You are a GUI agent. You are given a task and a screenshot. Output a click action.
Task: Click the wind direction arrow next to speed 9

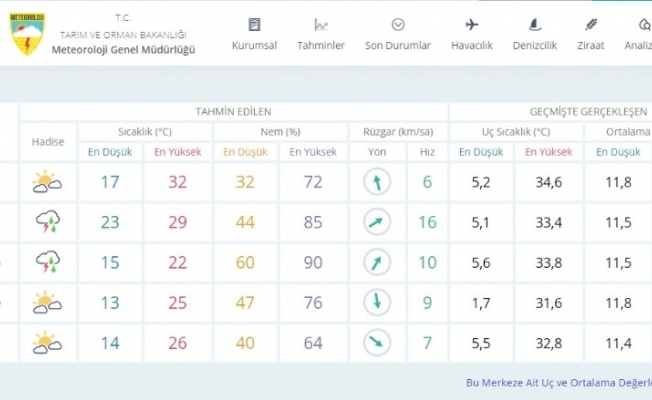click(376, 302)
